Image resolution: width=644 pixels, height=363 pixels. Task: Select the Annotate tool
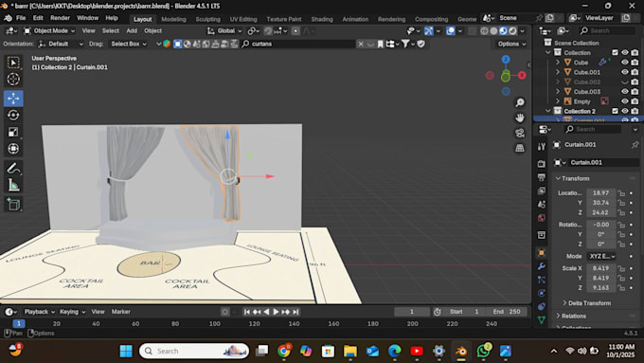click(x=13, y=168)
